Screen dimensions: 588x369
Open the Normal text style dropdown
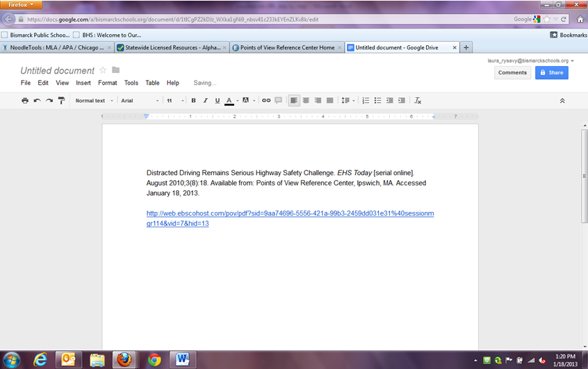tap(94, 101)
